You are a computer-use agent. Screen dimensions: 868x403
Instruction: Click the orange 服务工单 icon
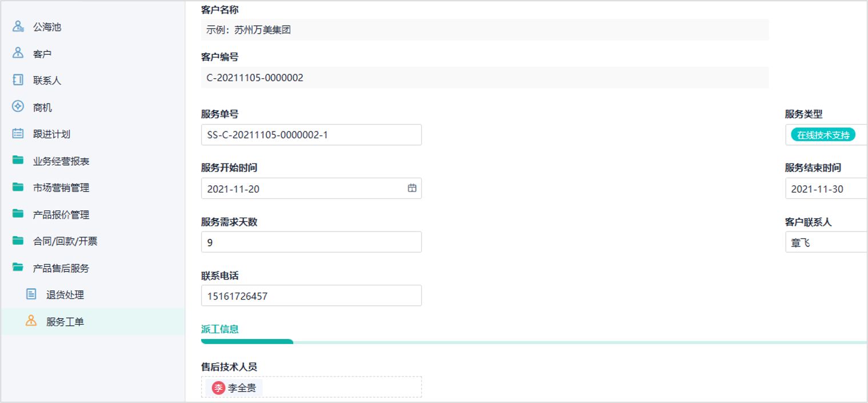31,321
